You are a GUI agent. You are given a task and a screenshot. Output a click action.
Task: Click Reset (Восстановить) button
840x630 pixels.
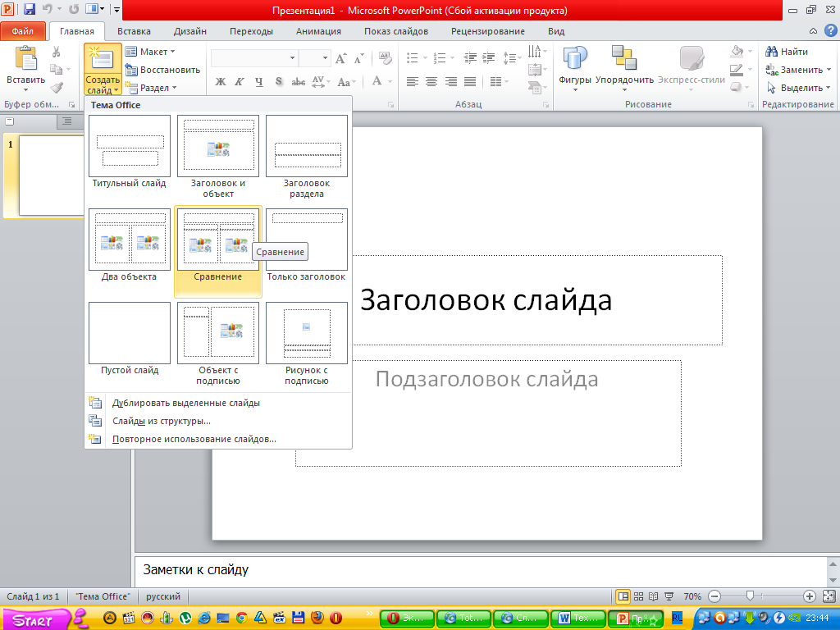(163, 70)
